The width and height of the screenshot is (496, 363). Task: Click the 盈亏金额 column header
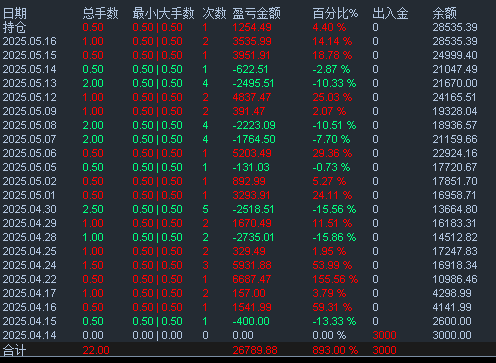pos(257,13)
